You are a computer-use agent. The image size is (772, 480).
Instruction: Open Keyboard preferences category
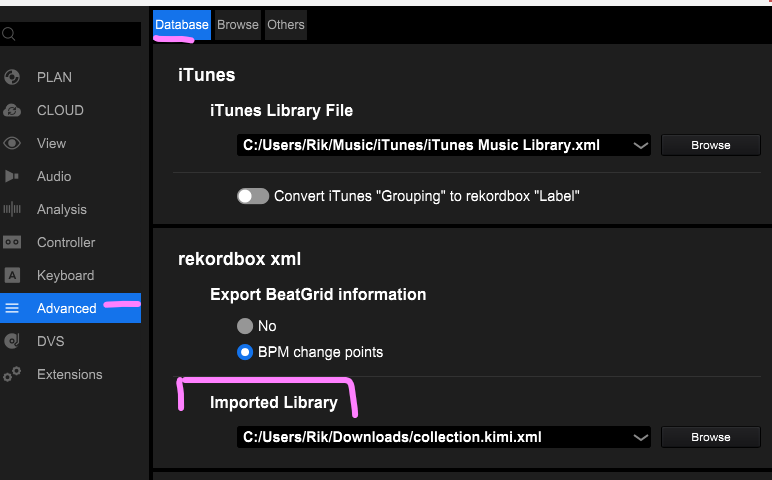[x=65, y=275]
